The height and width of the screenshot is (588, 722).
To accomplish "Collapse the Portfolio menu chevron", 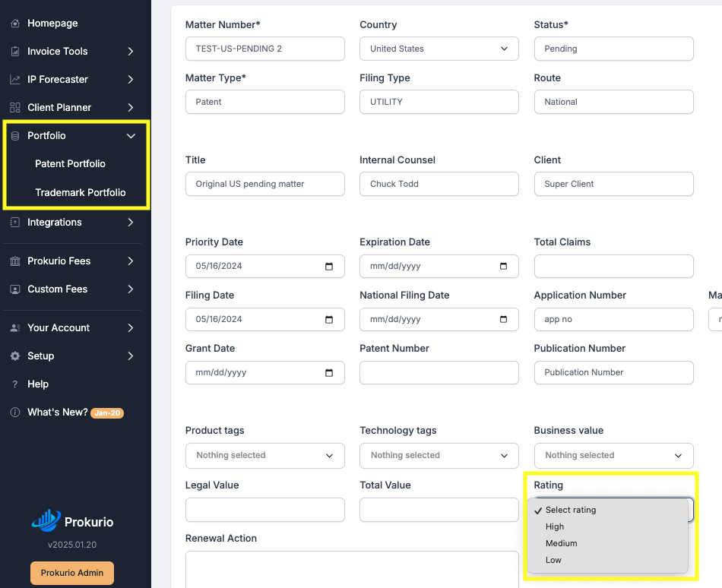I will (x=131, y=136).
